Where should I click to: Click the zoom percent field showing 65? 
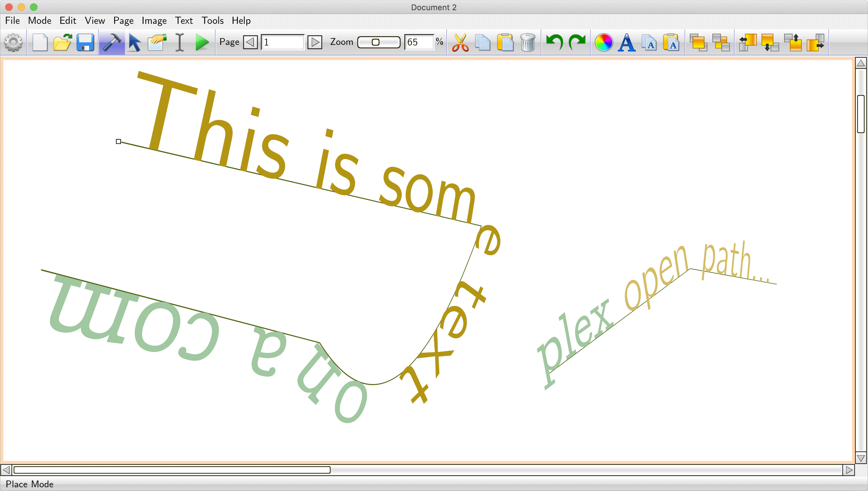[419, 42]
